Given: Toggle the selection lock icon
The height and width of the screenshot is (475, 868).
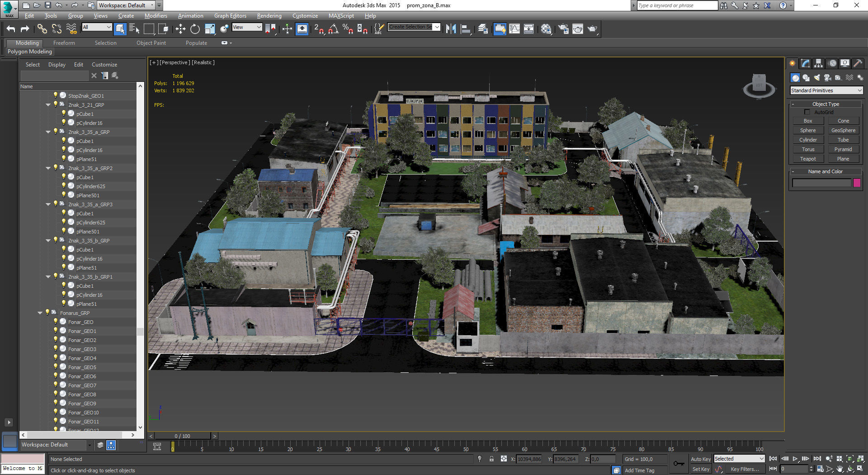Looking at the screenshot, I should coord(491,459).
